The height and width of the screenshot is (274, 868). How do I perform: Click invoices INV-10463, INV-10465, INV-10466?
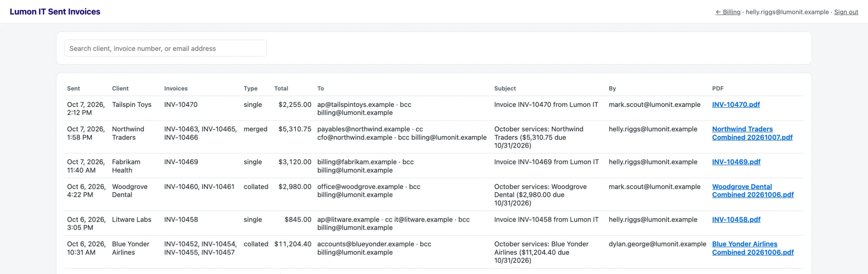[200, 133]
